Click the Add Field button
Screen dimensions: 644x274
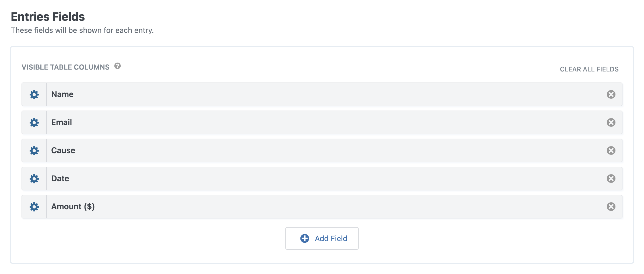tap(322, 238)
